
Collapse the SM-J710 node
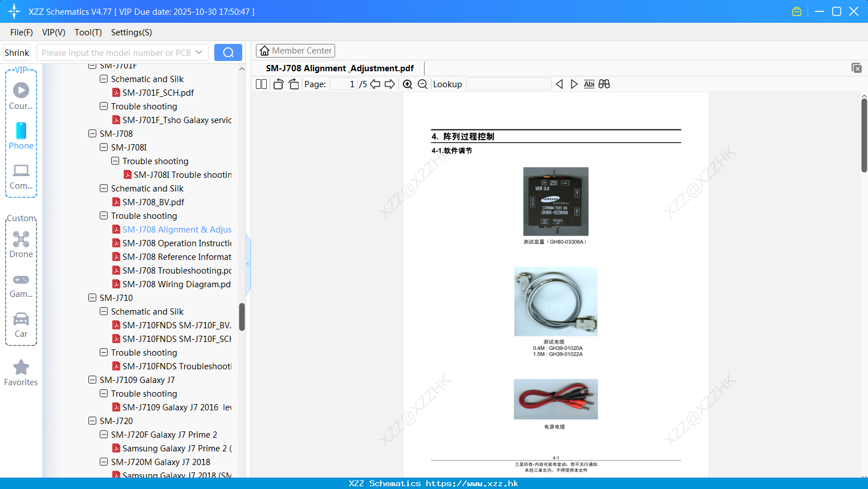[x=92, y=298]
